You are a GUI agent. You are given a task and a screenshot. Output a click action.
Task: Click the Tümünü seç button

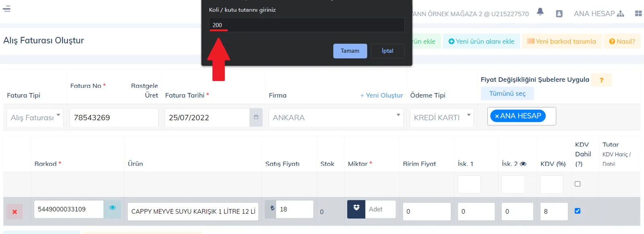[507, 93]
